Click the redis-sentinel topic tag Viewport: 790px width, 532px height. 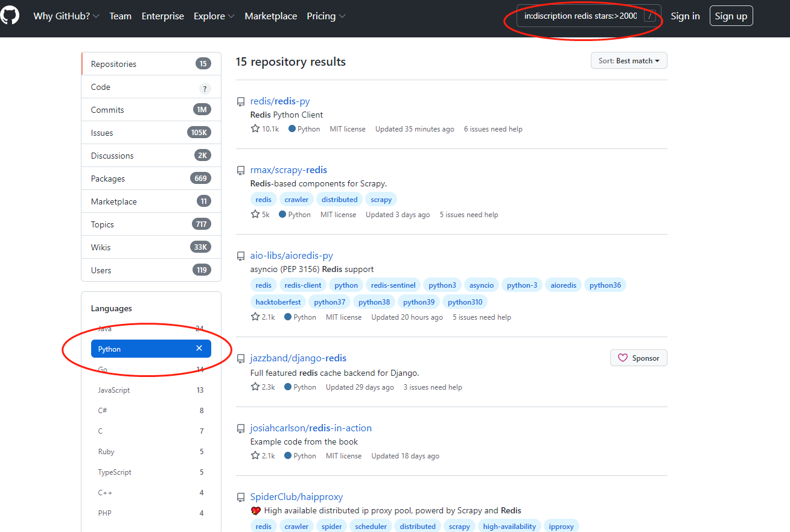coord(393,285)
